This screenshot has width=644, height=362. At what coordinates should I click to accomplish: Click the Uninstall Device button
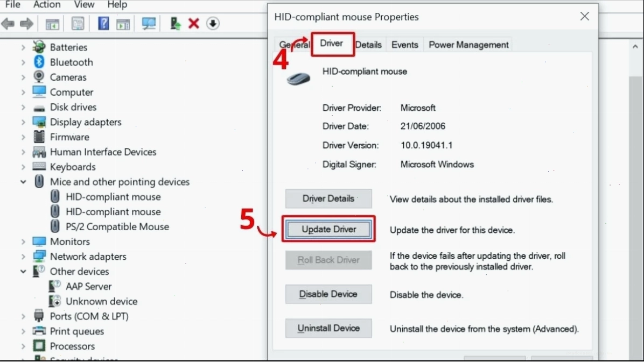(328, 328)
